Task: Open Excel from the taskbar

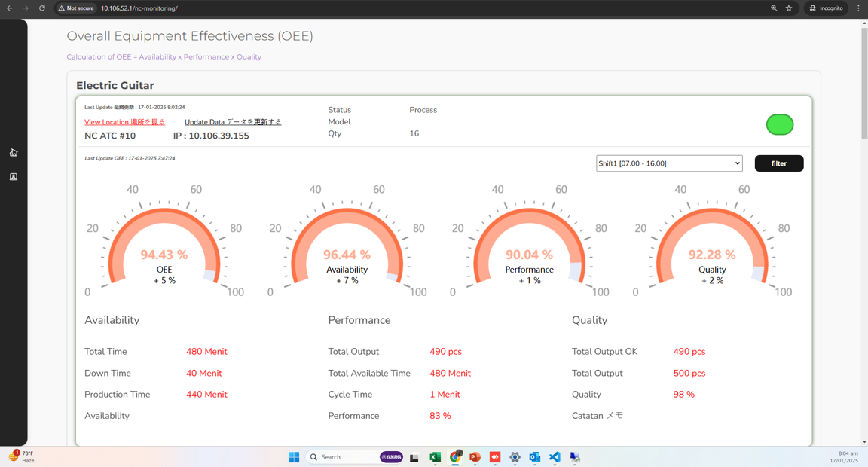Action: 435,457
